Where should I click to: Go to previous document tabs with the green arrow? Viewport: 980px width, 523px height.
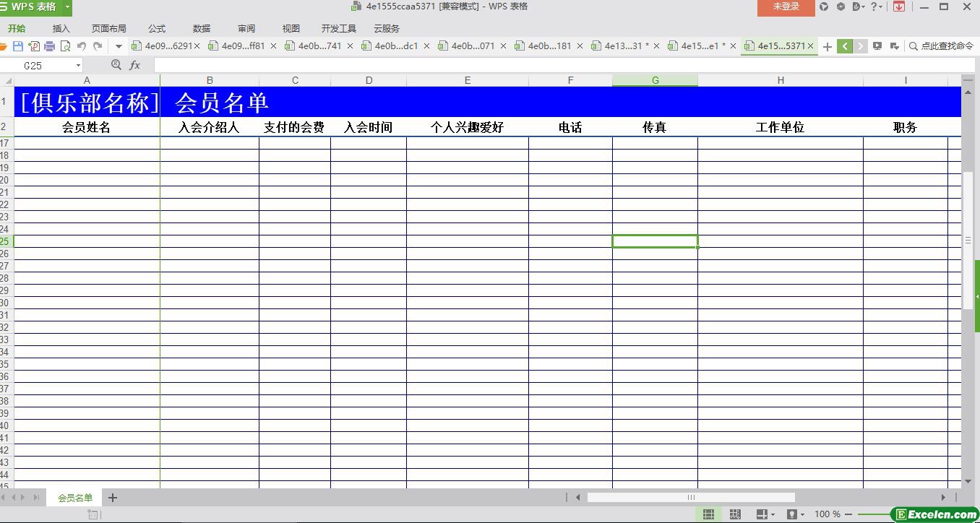(845, 46)
